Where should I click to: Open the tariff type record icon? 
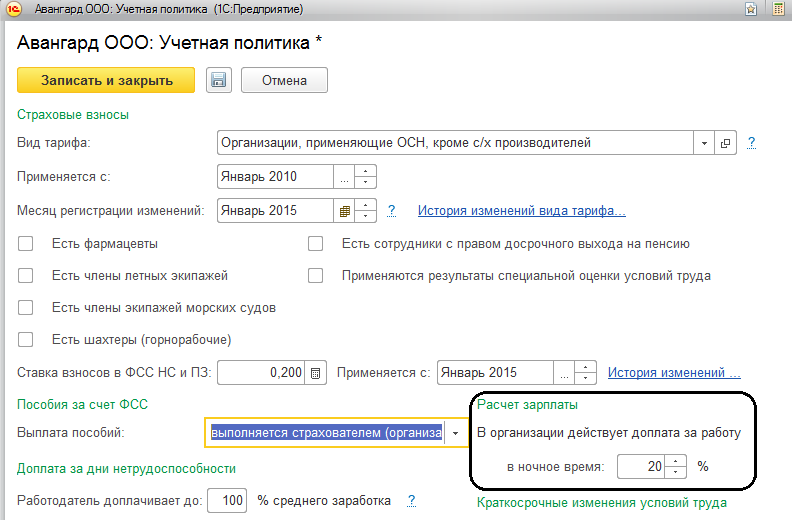click(727, 143)
